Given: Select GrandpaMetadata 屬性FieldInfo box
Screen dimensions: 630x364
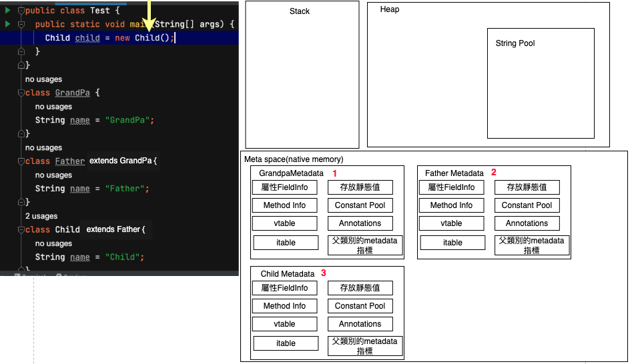Looking at the screenshot, I should (284, 187).
